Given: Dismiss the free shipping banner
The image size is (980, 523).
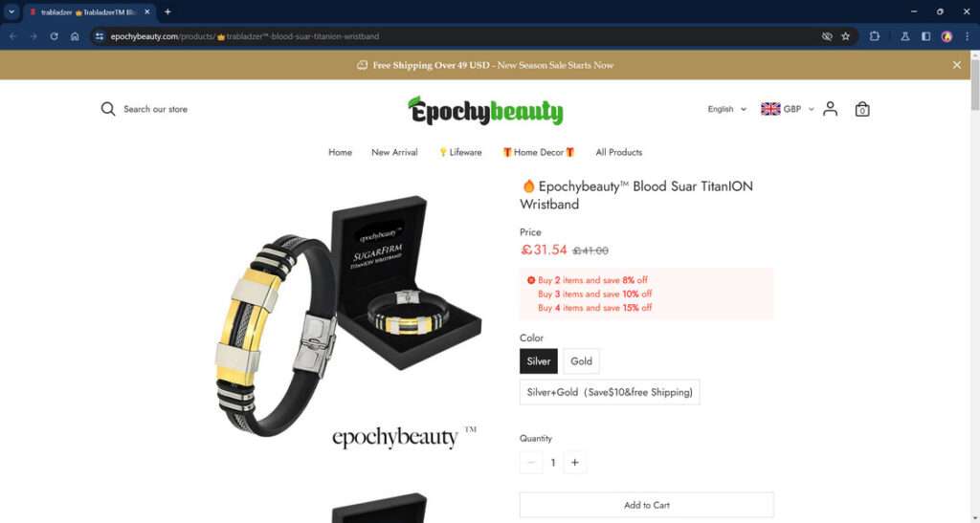Looking at the screenshot, I should [957, 65].
